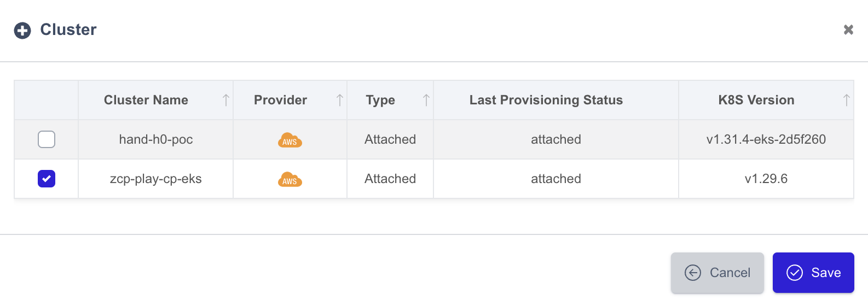
Task: Click AWS cloud icon for zcp-play-cp-eks
Action: coord(290,179)
